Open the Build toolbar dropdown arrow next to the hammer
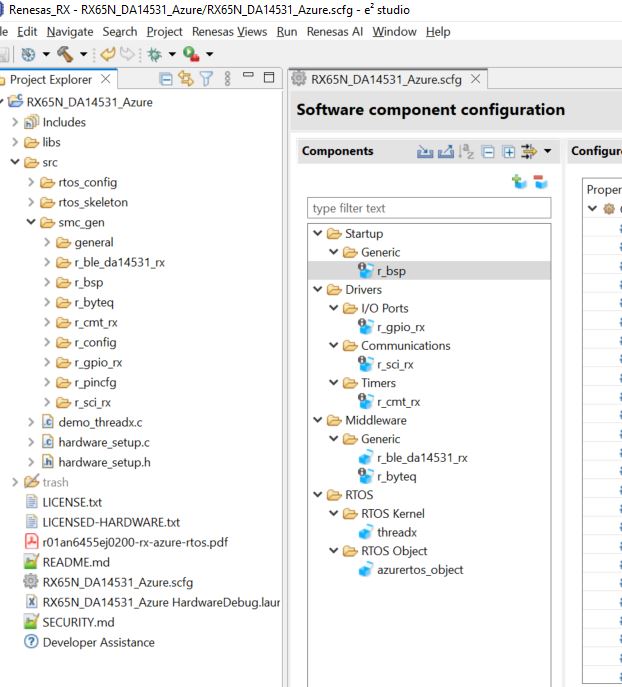The width and height of the screenshot is (622, 687). coord(83,54)
